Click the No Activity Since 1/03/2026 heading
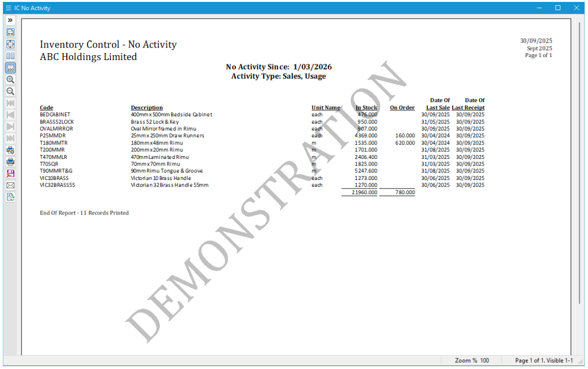 pyautogui.click(x=279, y=67)
